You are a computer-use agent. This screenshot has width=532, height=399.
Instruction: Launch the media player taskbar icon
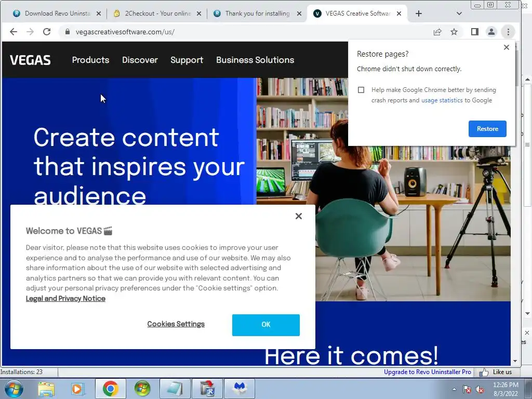pyautogui.click(x=78, y=389)
